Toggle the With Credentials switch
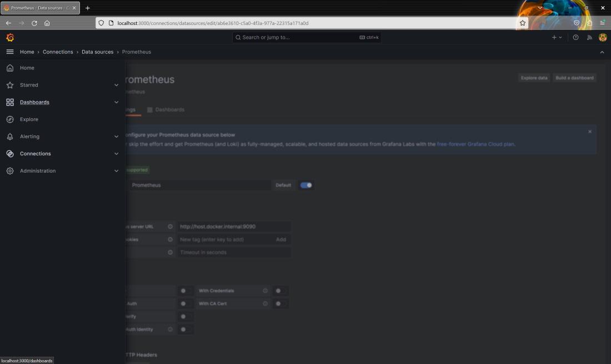 pyautogui.click(x=280, y=291)
